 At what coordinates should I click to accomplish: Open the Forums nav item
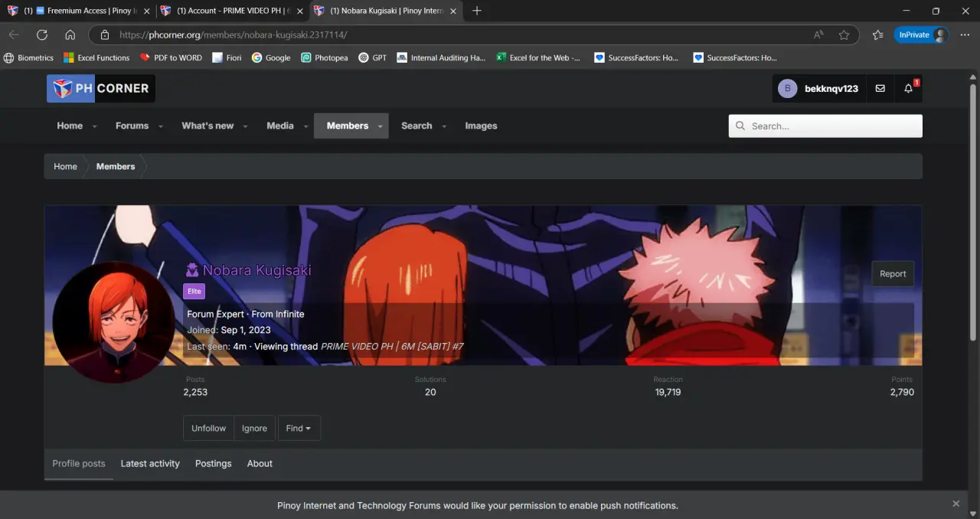132,126
